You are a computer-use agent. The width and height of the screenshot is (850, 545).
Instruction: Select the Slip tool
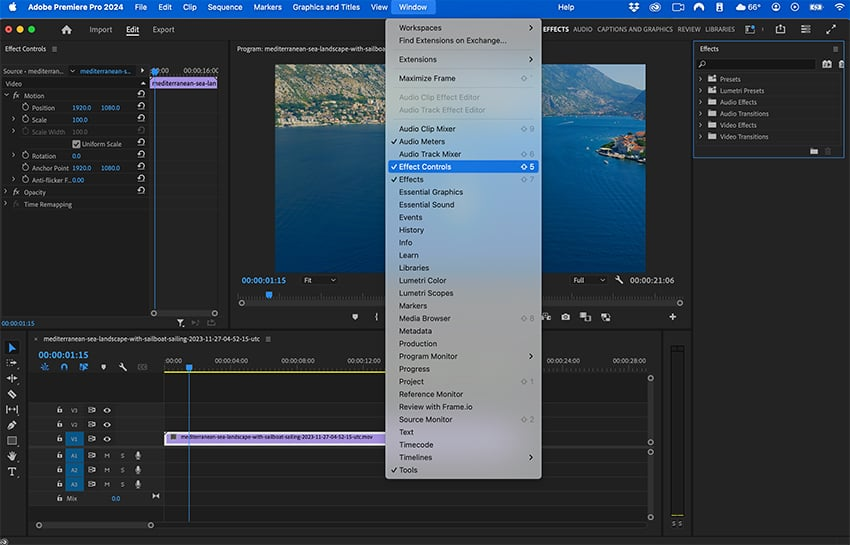tap(12, 409)
